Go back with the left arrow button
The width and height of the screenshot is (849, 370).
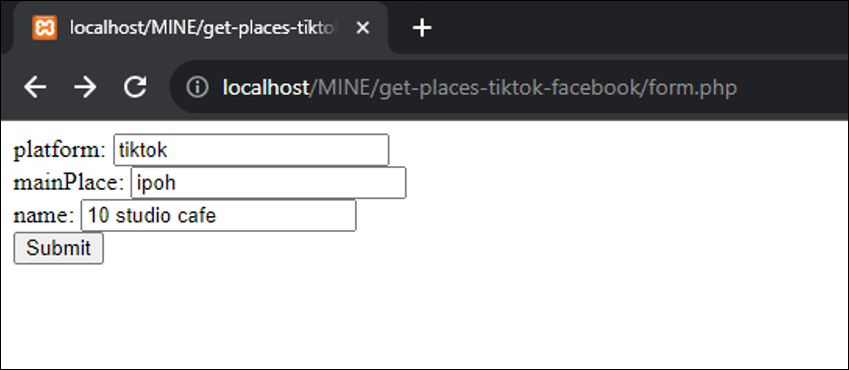35,87
